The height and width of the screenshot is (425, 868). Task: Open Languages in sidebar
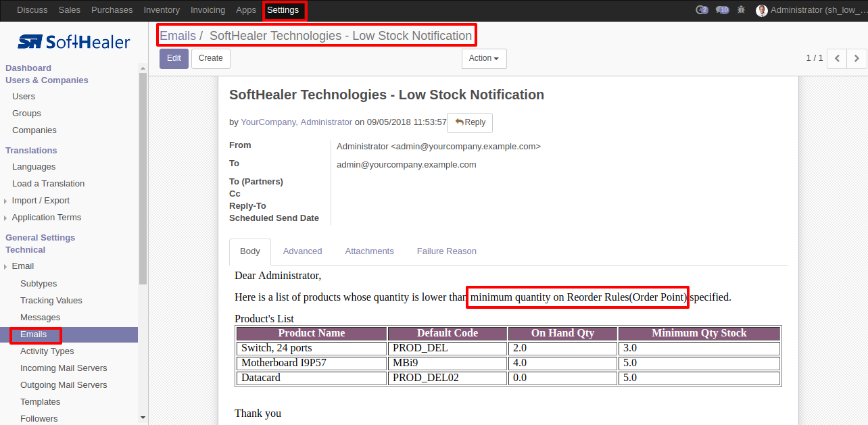click(x=34, y=167)
